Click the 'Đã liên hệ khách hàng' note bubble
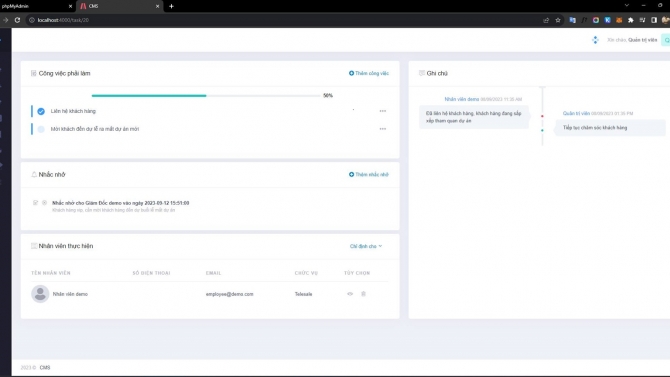 point(473,117)
